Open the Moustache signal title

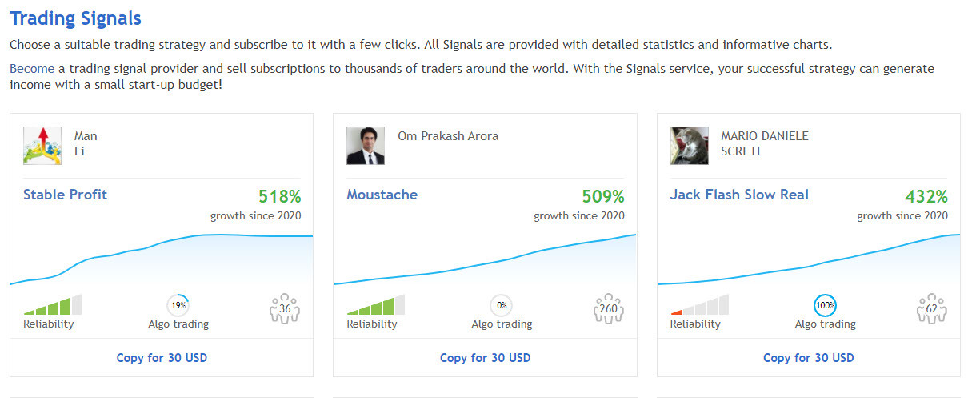click(x=382, y=195)
